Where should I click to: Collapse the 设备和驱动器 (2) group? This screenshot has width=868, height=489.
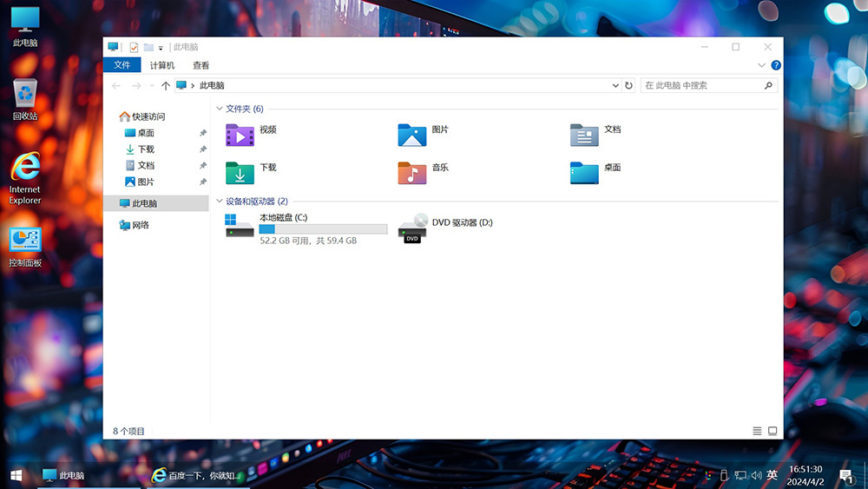(220, 202)
